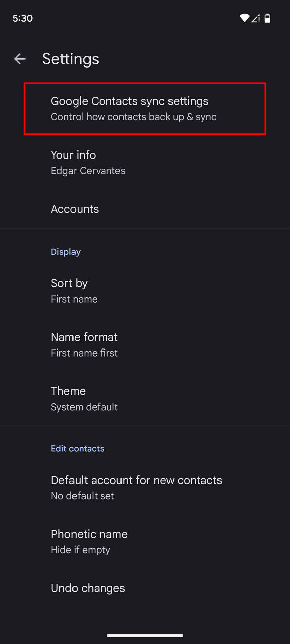Tap the "First name" sort value

74,299
